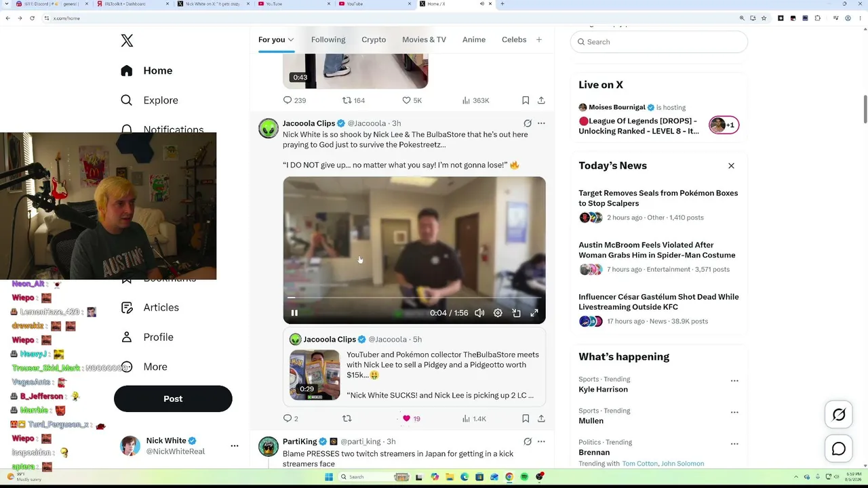Like the post with 5K likes
The height and width of the screenshot is (488, 868).
coord(412,100)
